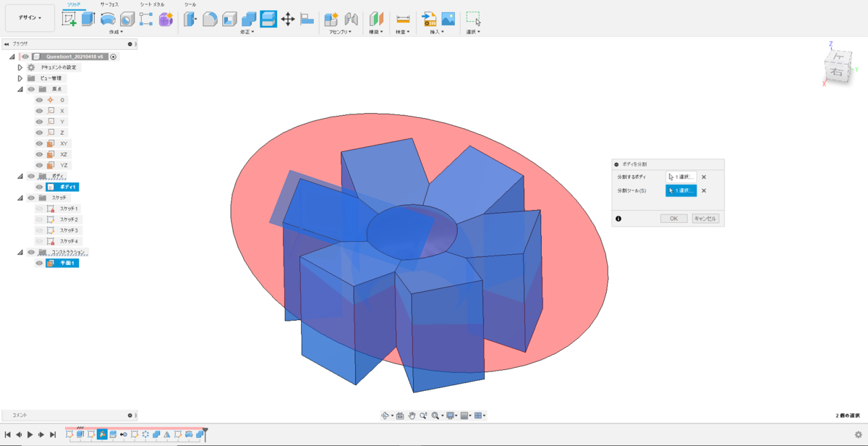Viewport: 868px width, 446px height.
Task: Open the 作成 dropdown menu
Action: coord(116,32)
